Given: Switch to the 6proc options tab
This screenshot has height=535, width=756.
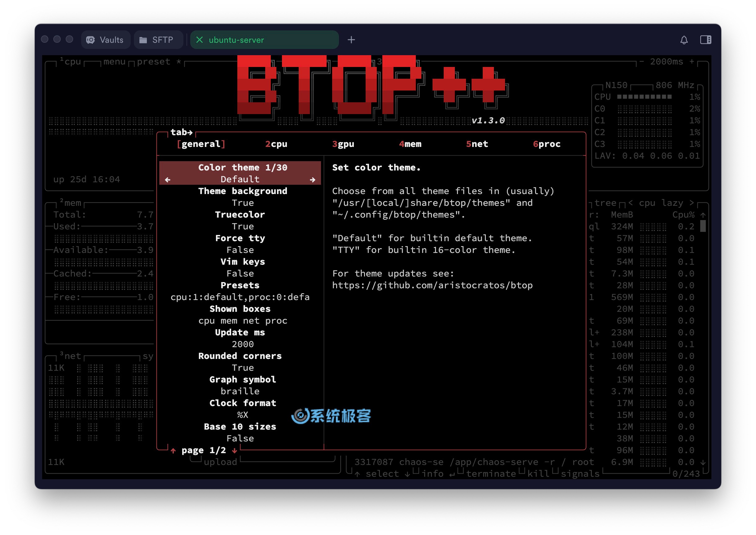Looking at the screenshot, I should point(547,144).
